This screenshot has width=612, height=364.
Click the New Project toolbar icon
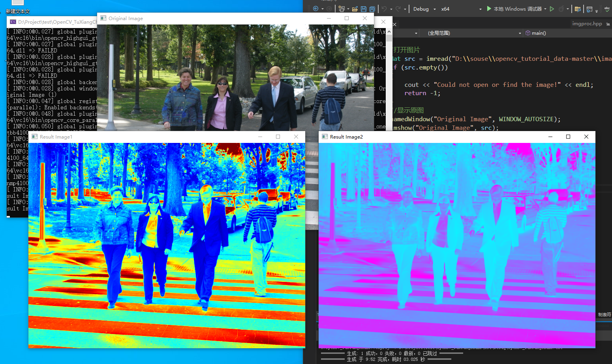coord(342,9)
